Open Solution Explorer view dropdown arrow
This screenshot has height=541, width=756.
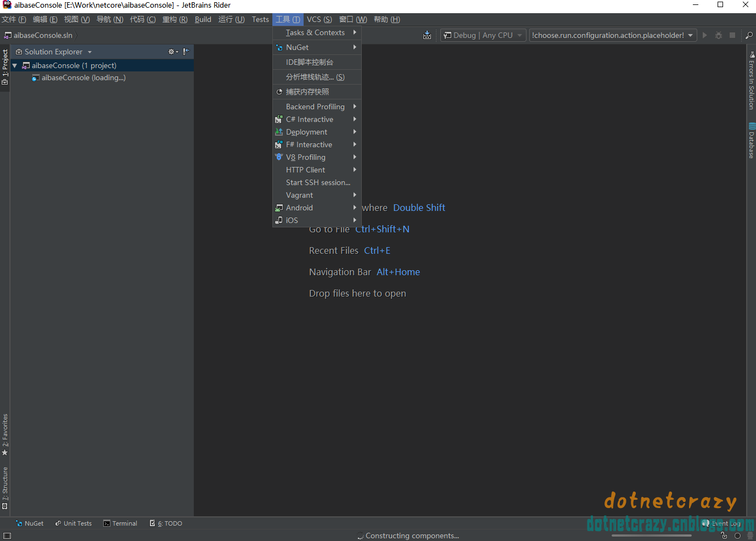click(89, 52)
